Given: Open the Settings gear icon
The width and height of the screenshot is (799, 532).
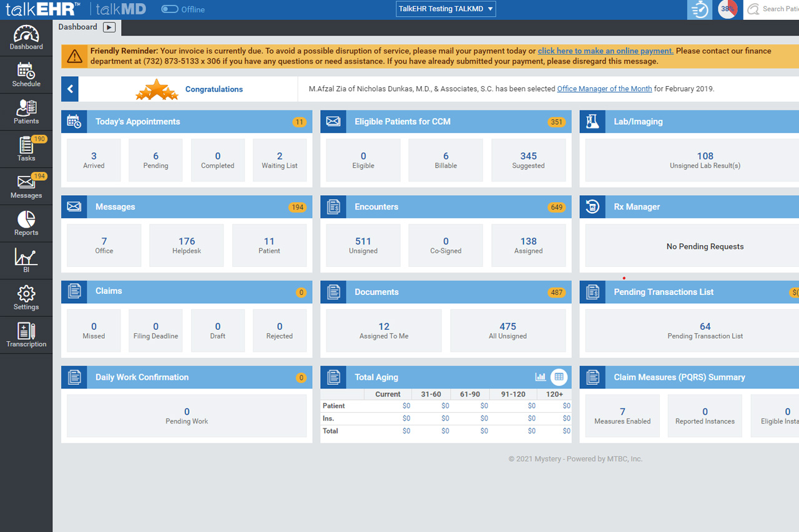Looking at the screenshot, I should coord(26,298).
